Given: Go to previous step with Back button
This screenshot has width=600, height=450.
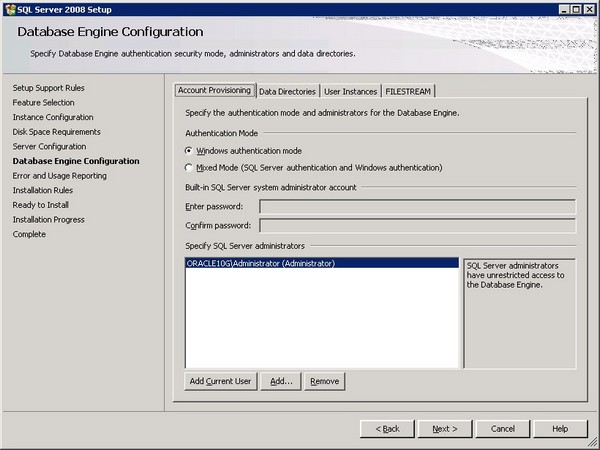Looking at the screenshot, I should [x=387, y=429].
